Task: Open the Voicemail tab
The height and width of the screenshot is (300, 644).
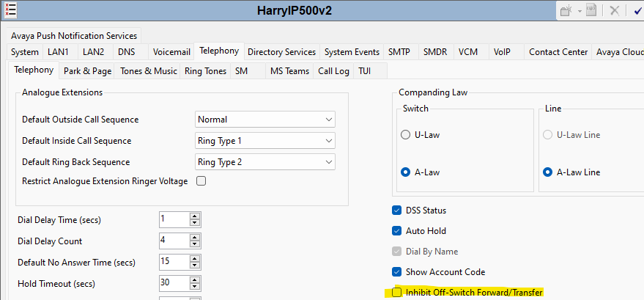Action: click(171, 52)
